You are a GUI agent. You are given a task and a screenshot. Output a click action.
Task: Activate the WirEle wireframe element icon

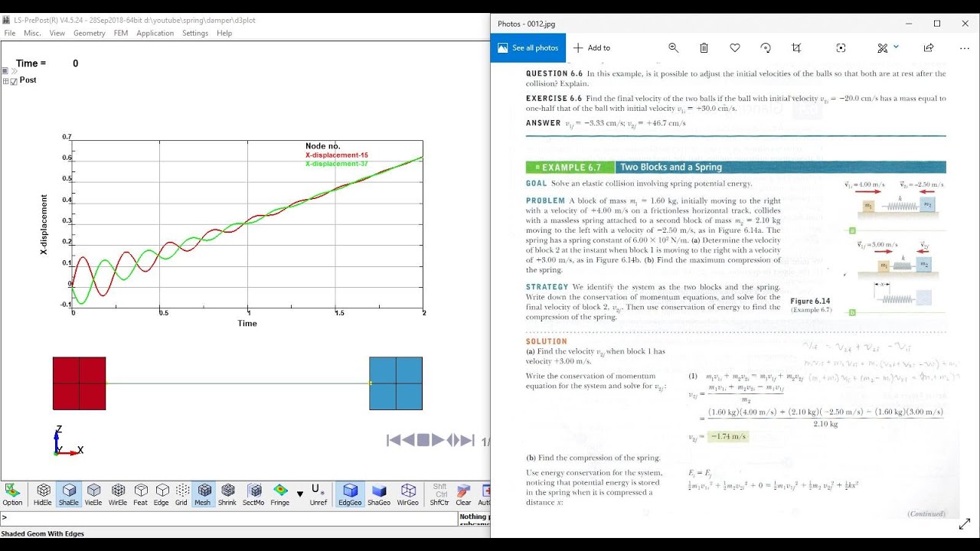pyautogui.click(x=118, y=494)
